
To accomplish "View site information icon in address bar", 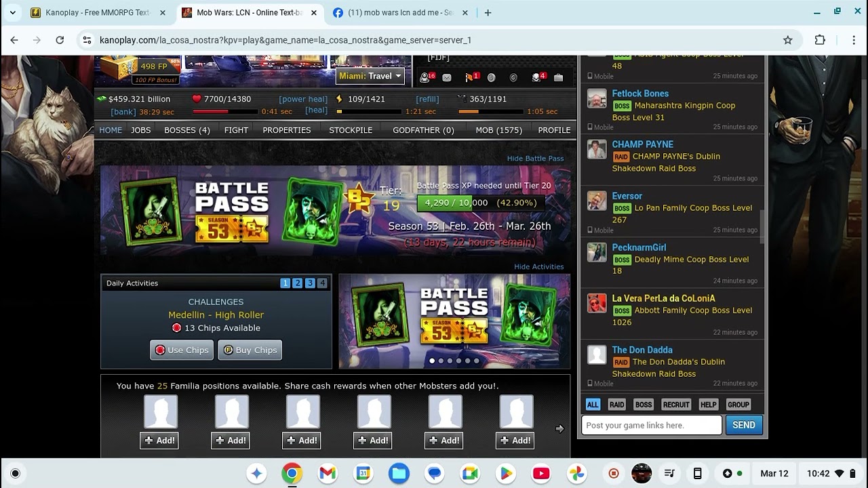I will coord(87,40).
